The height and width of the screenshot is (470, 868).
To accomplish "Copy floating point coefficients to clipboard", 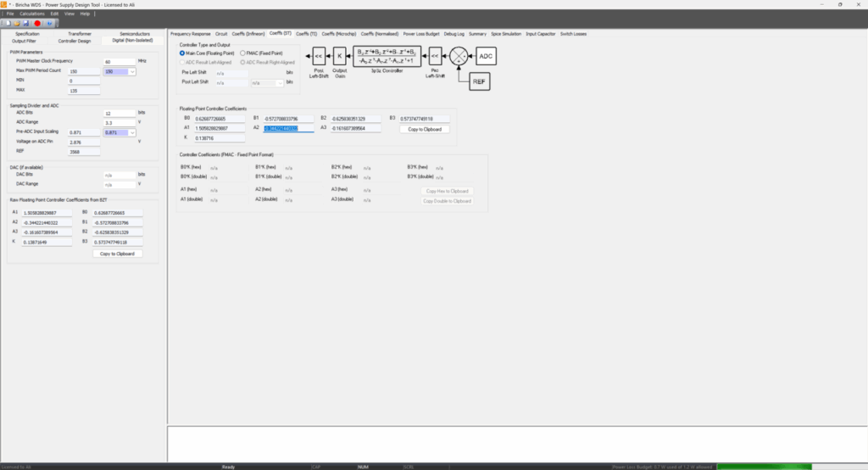I will (x=425, y=129).
